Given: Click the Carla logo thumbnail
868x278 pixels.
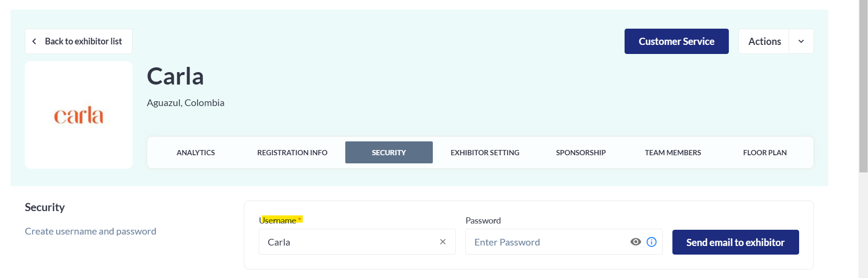Looking at the screenshot, I should tap(78, 115).
